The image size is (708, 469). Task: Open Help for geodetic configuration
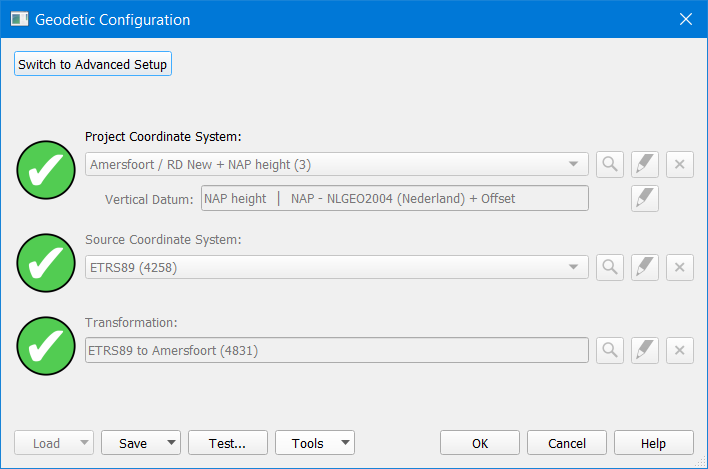pyautogui.click(x=653, y=443)
